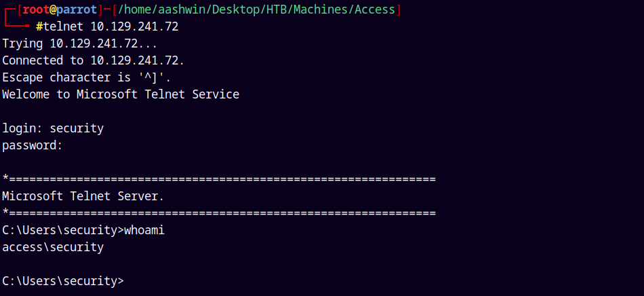Click the "Welcome to Microsoft Telnet Service" banner
This screenshot has width=644, height=296.
click(121, 94)
